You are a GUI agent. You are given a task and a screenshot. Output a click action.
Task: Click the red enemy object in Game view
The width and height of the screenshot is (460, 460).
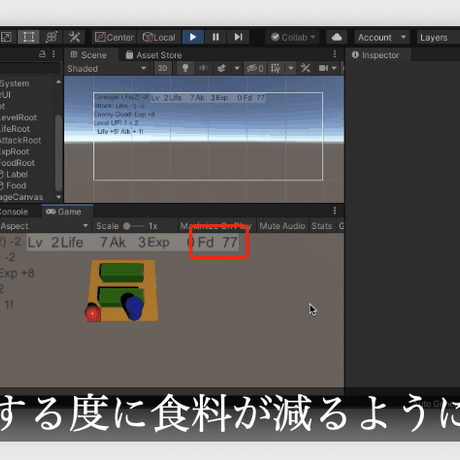(x=93, y=312)
